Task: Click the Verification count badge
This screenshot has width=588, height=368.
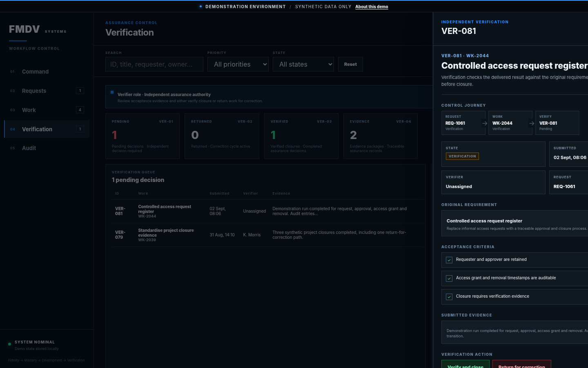Action: pos(80,129)
